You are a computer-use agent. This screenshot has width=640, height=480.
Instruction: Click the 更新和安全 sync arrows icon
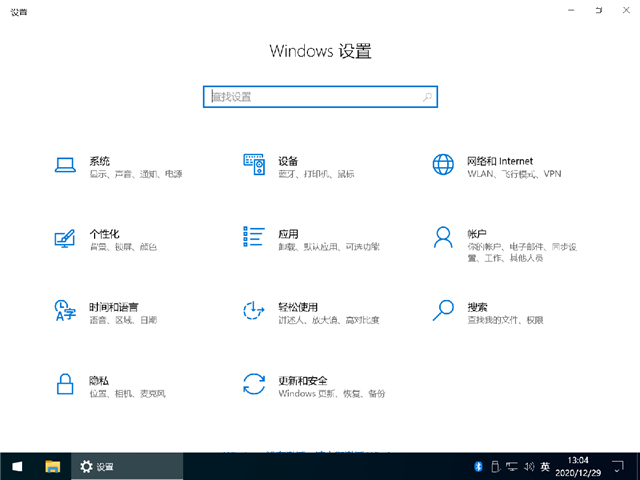[x=254, y=385]
